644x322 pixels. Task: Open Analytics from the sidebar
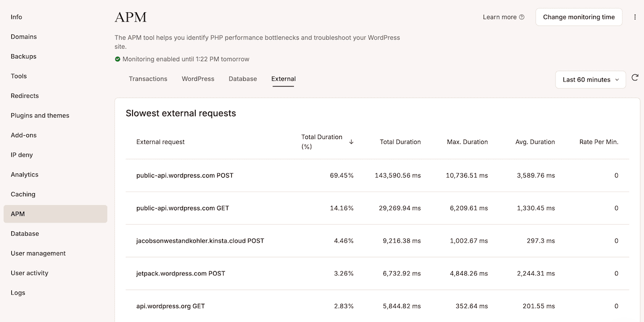pos(25,174)
